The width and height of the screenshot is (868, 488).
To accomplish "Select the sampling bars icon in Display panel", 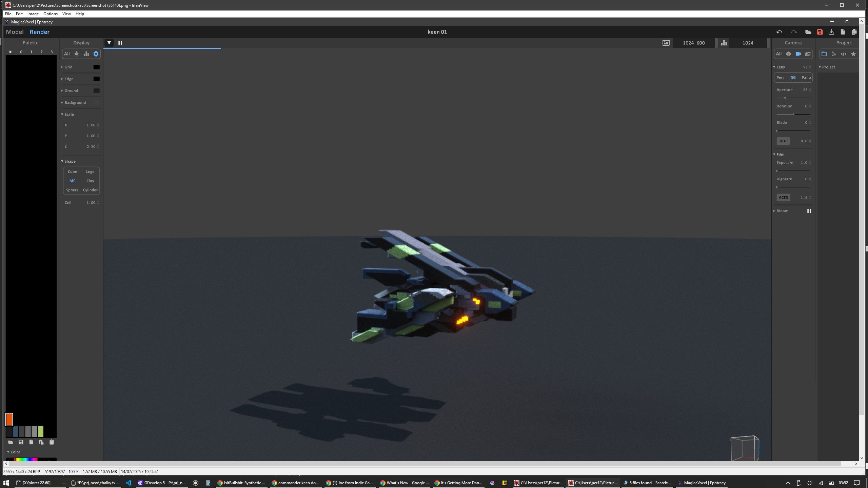I will click(86, 54).
